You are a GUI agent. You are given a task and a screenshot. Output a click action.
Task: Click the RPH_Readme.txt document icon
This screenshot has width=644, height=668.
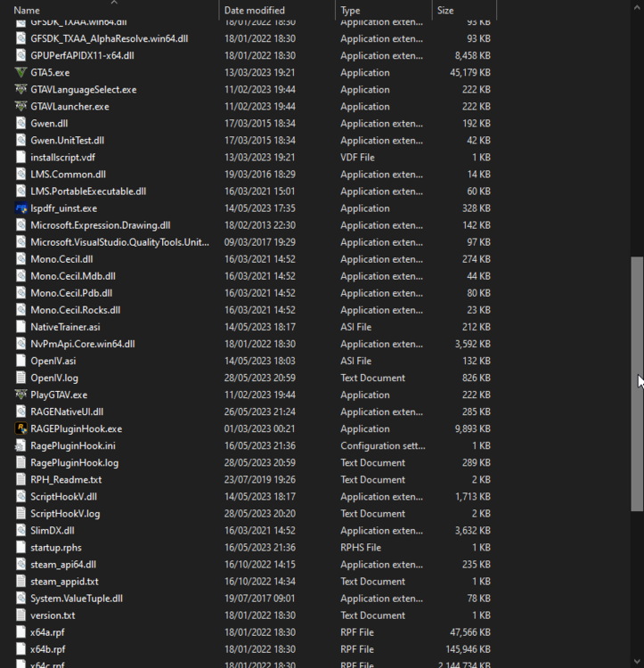(x=20, y=480)
